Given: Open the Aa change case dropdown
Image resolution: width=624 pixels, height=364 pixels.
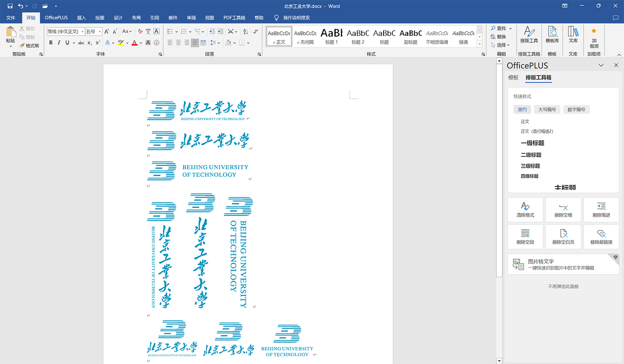Looking at the screenshot, I should tap(127, 31).
